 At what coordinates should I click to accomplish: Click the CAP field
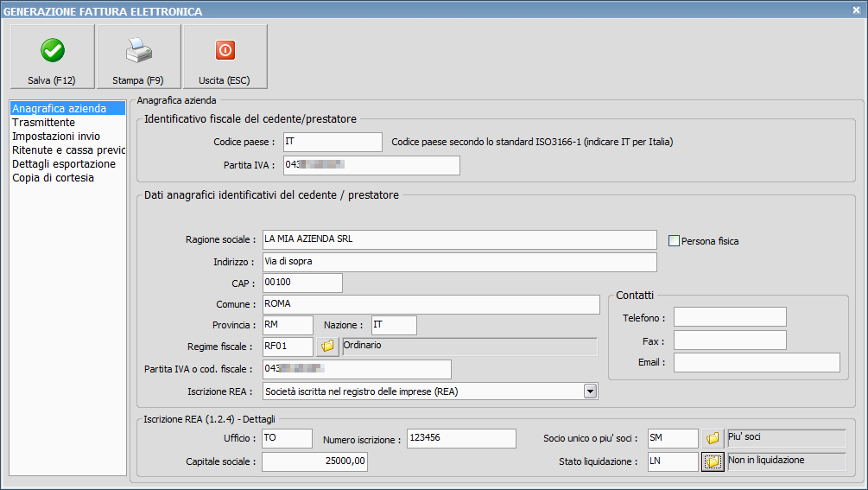pos(302,283)
